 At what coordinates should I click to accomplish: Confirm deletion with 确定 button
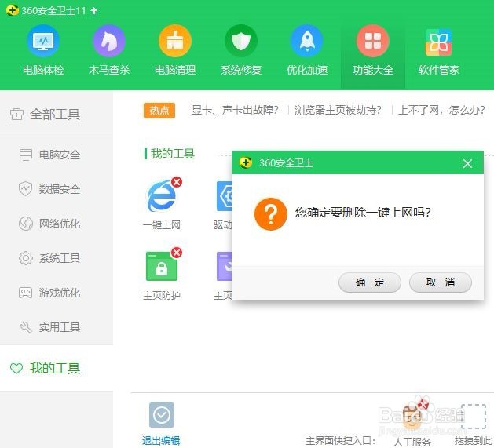(x=370, y=282)
